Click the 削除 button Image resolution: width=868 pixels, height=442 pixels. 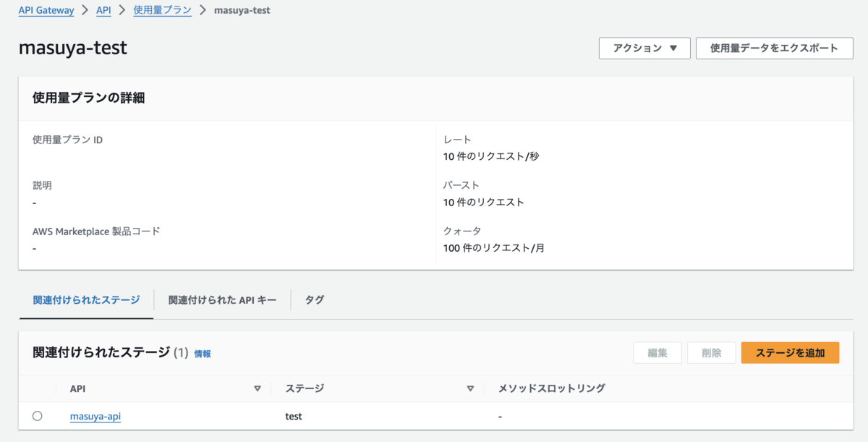coord(711,353)
